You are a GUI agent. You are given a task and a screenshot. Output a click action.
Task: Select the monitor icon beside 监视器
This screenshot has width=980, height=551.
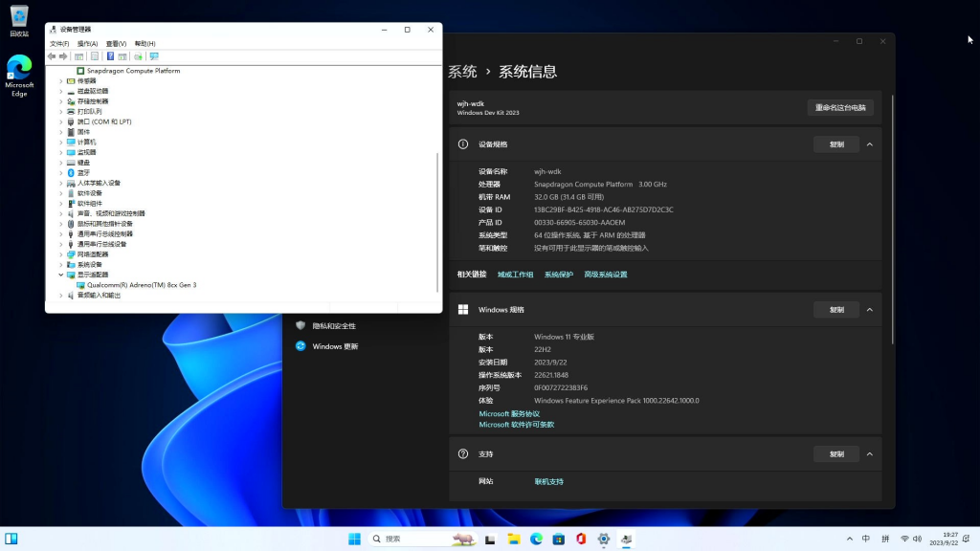point(71,152)
